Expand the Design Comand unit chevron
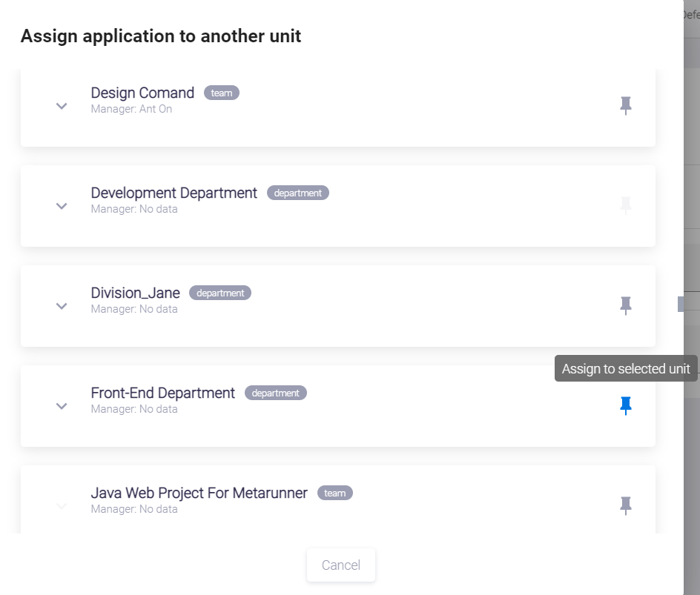Screen dimensions: 700x595 tap(62, 106)
